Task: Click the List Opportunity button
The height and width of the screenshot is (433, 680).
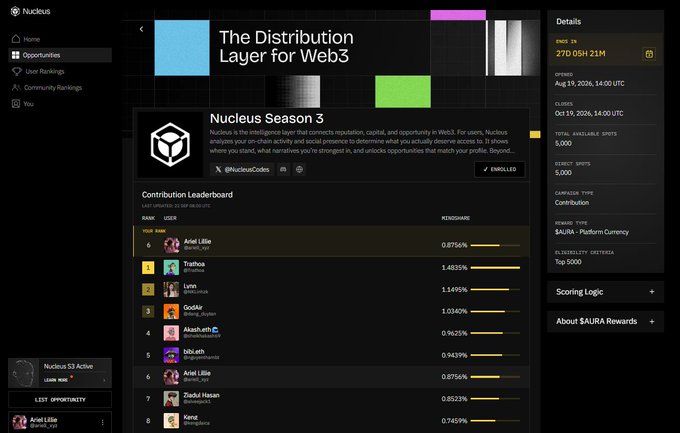Action: (60, 400)
